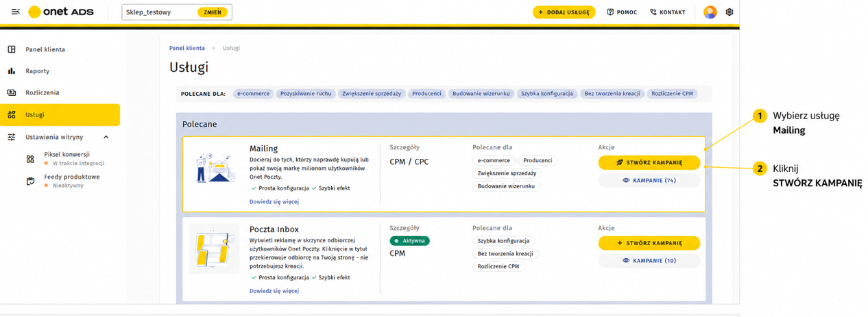
Task: Click the Rozliczenie CPM chip in Poczta Inbox
Action: (498, 266)
